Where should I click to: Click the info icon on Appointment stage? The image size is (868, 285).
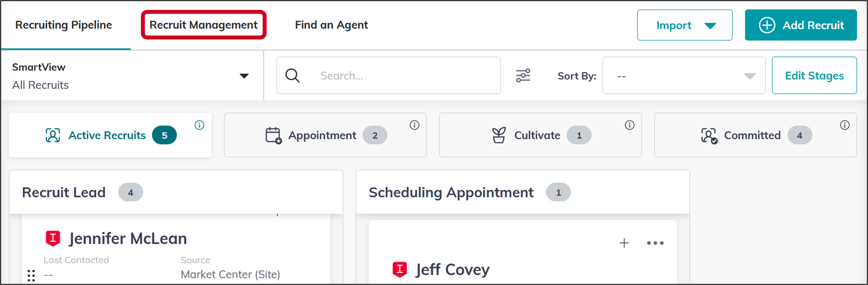415,125
